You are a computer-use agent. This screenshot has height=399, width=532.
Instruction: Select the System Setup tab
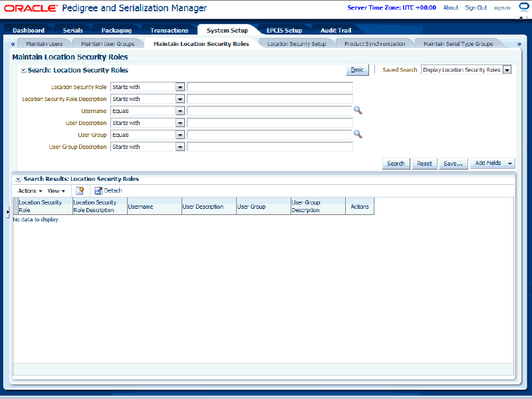227,30
